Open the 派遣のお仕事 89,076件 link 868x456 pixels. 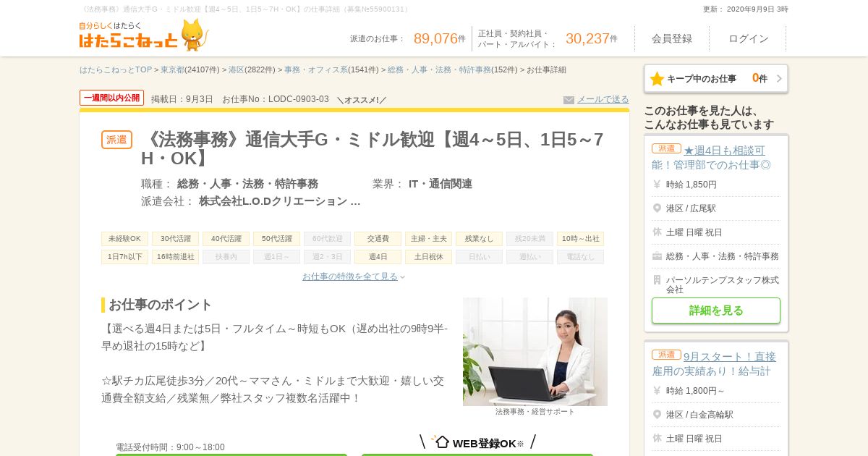(x=407, y=38)
